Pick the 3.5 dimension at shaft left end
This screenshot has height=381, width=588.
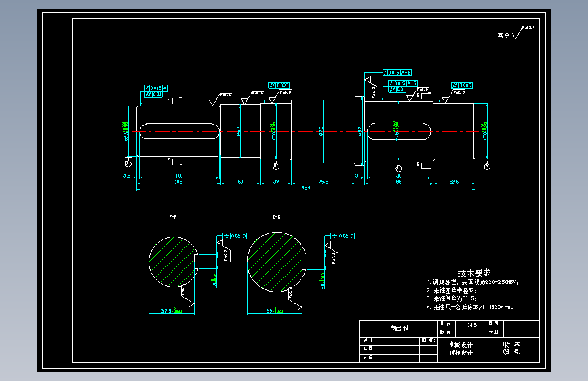coord(127,176)
